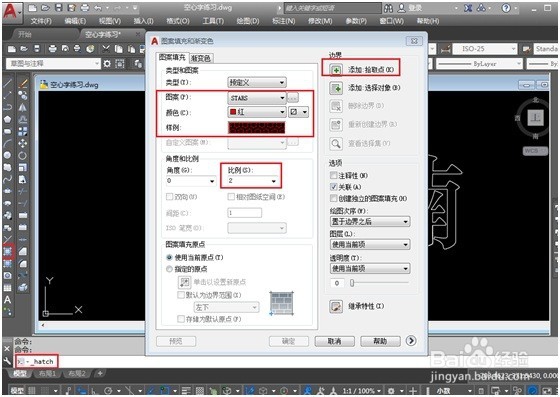Open the Angle dropdown

point(191,181)
